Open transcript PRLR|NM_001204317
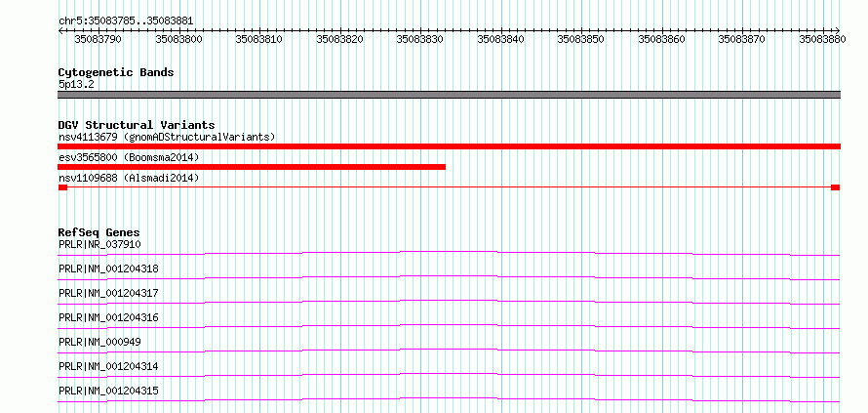Image resolution: width=868 pixels, height=413 pixels. [108, 293]
